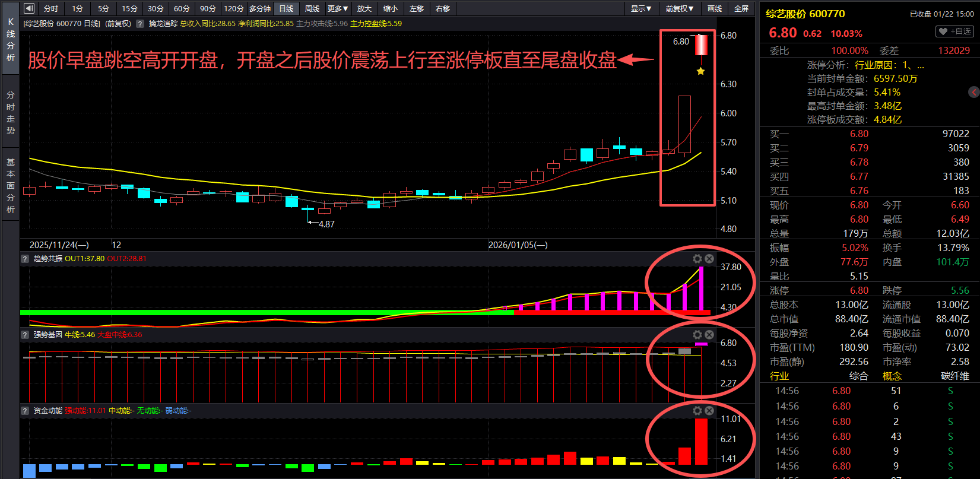This screenshot has height=479, width=980.
Task: Click the 4.87 low price label on chart
Action: pyautogui.click(x=326, y=224)
